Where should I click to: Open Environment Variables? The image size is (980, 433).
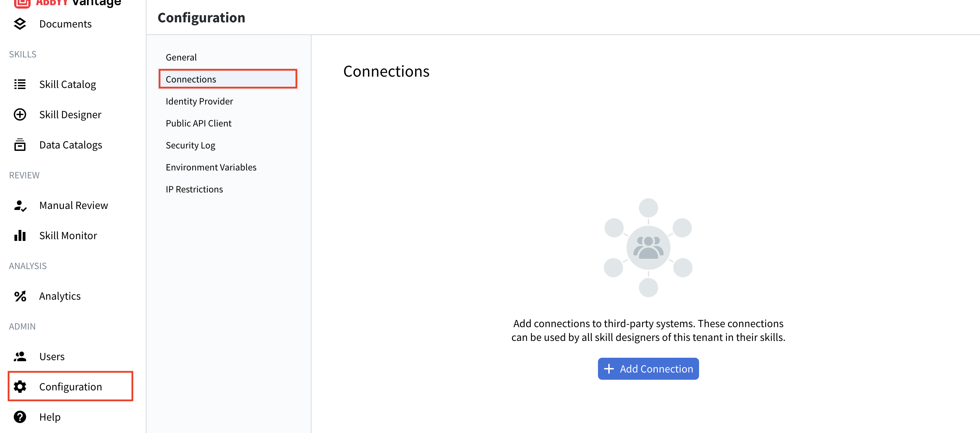coord(211,167)
